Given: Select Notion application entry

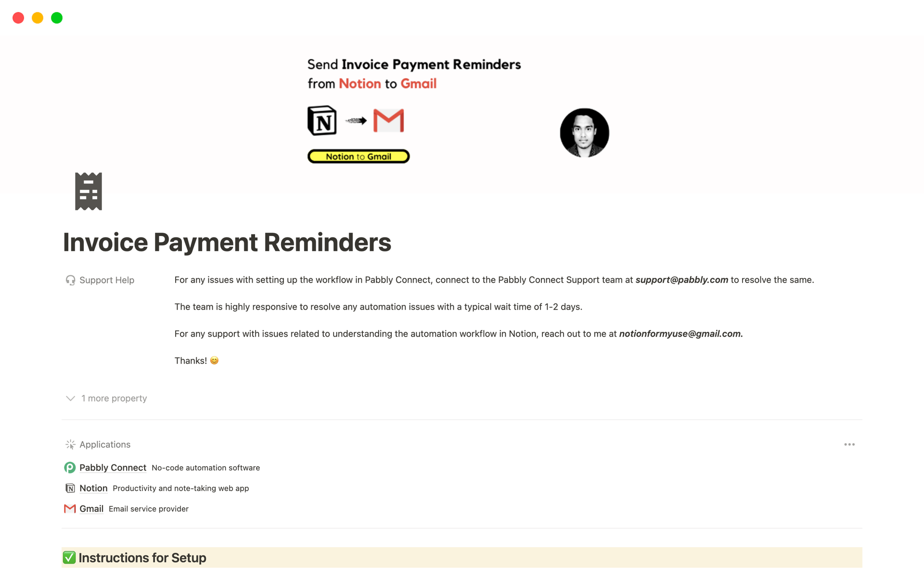Looking at the screenshot, I should [x=92, y=487].
